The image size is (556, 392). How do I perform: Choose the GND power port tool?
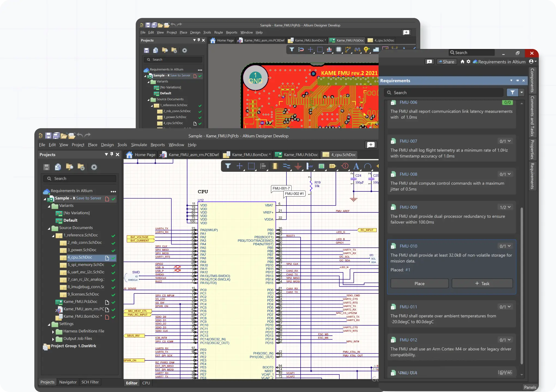pos(298,166)
